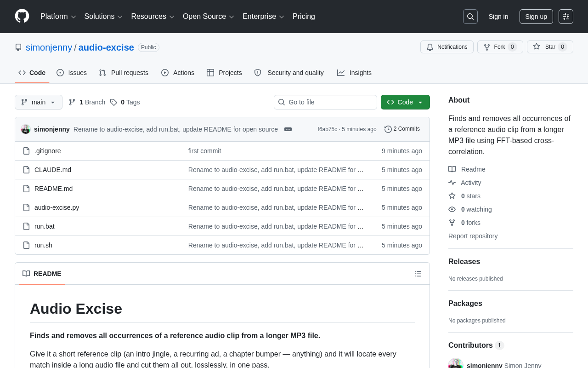The width and height of the screenshot is (588, 368).
Task: Open the 1 Branch list
Action: point(87,102)
